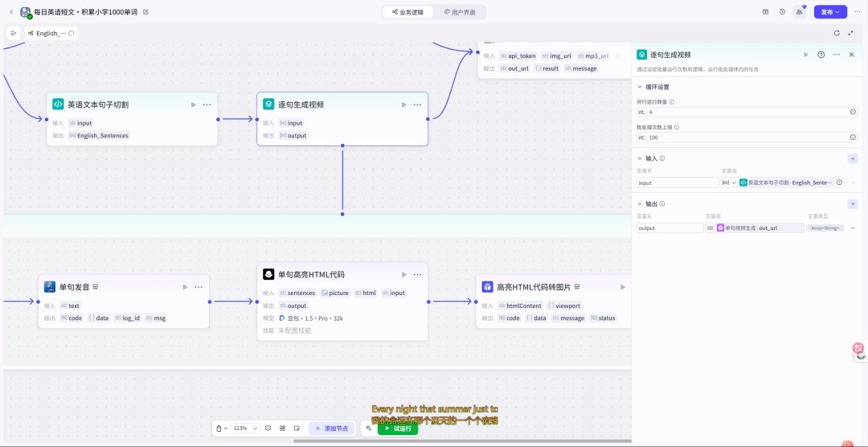Toggle the minimap icon in toolbar

pyautogui.click(x=297, y=429)
